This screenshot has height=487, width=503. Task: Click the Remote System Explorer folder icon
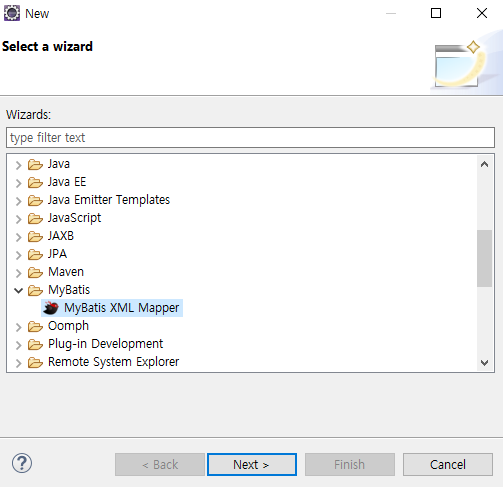pyautogui.click(x=35, y=362)
